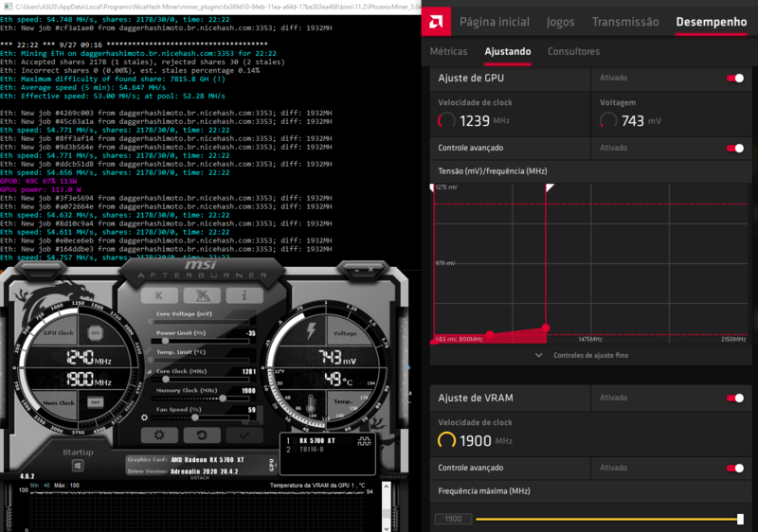Open Kombustor with the K button in Afterburner
758x532 pixels.
coord(158,295)
